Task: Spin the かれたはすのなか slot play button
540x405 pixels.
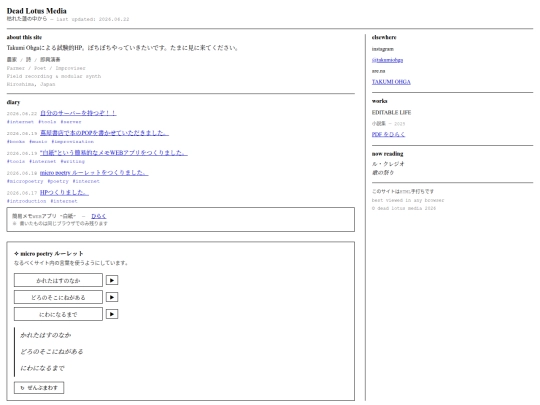Action: (112, 280)
